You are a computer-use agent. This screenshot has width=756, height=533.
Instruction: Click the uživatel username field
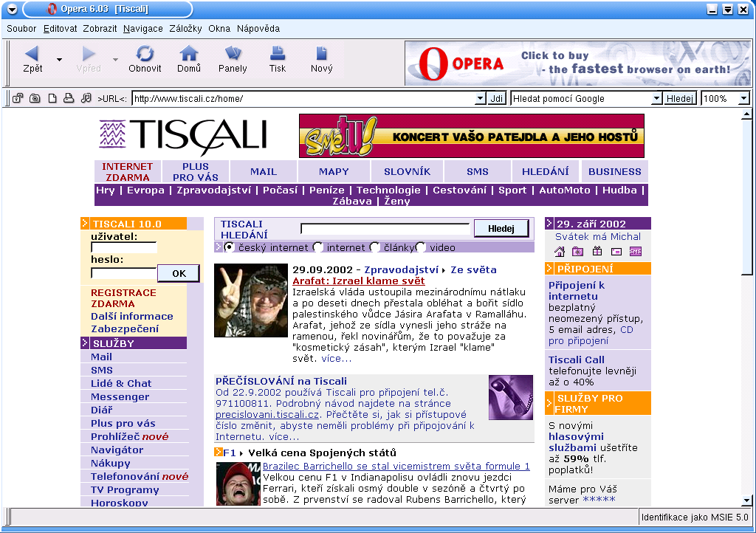(124, 247)
